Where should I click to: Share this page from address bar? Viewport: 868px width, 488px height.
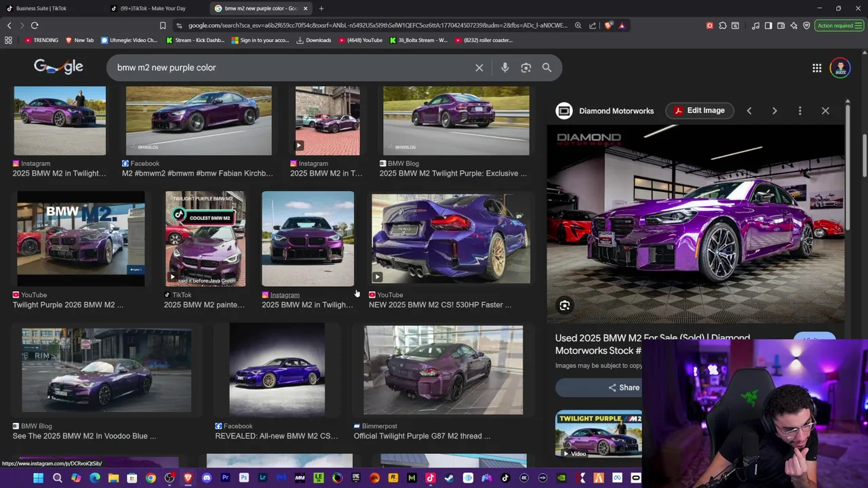592,26
